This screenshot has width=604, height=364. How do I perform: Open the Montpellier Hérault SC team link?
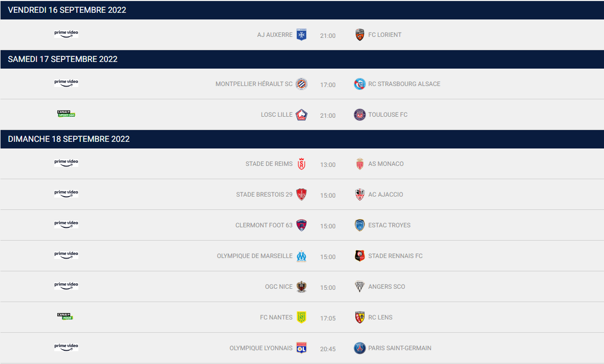(x=254, y=84)
